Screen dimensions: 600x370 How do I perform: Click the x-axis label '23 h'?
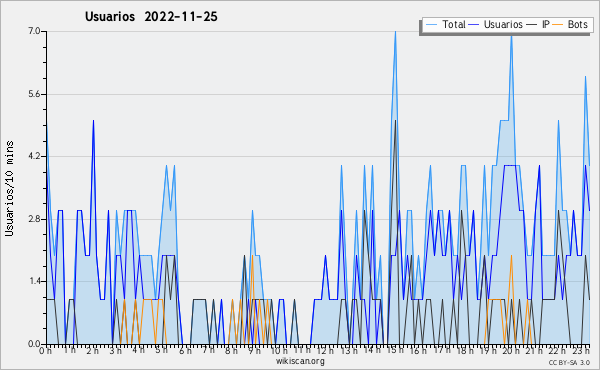581,351
